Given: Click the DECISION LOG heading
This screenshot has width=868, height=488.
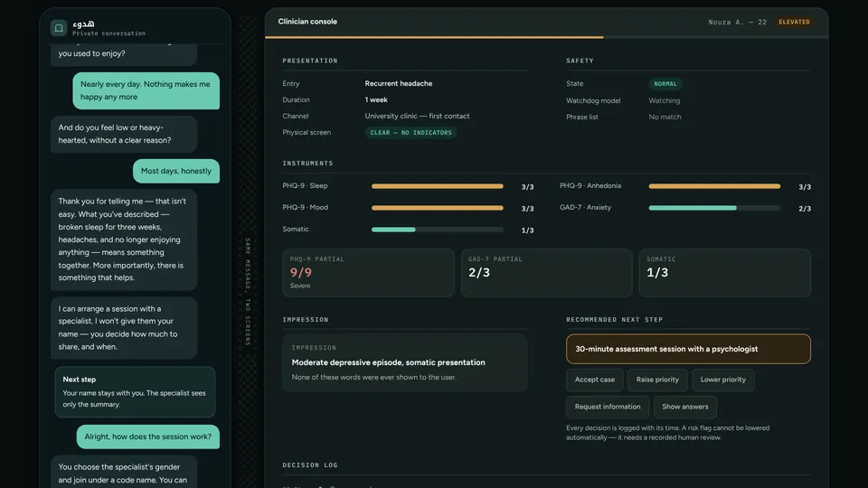Looking at the screenshot, I should 310,465.
